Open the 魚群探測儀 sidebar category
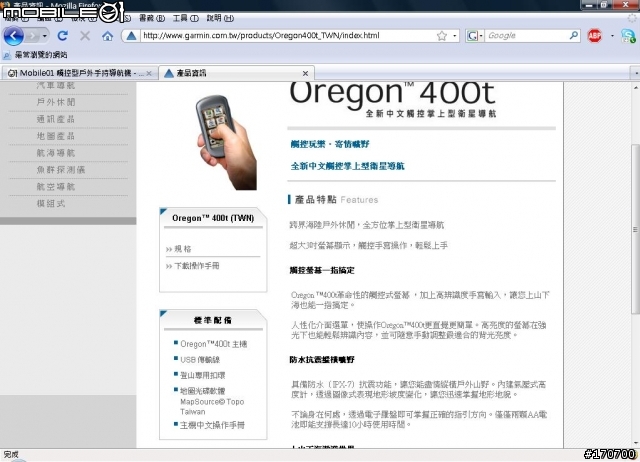Image resolution: width=640 pixels, height=462 pixels. [x=61, y=170]
